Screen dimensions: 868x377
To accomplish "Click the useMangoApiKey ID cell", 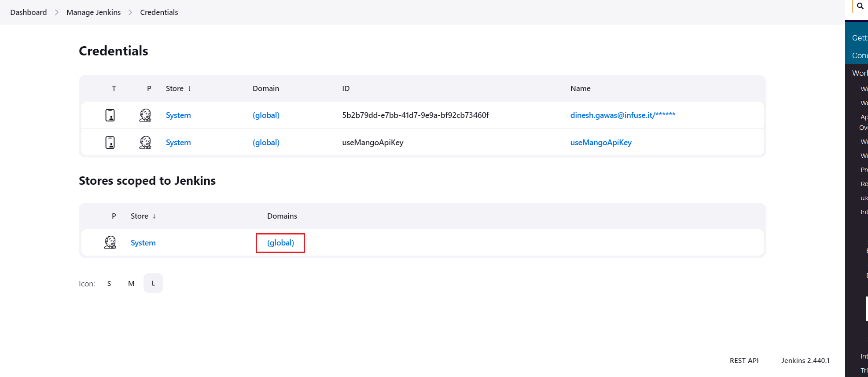I will 373,143.
